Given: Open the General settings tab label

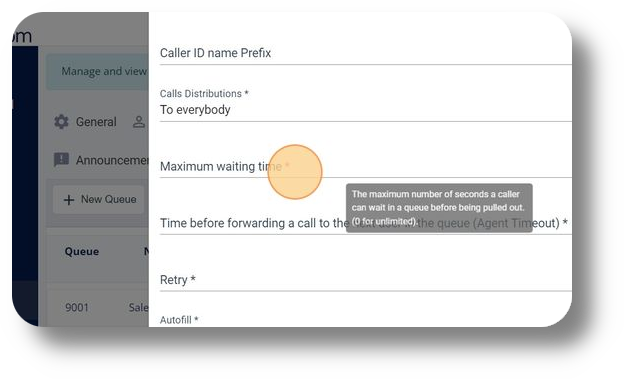Looking at the screenshot, I should pyautogui.click(x=96, y=122).
